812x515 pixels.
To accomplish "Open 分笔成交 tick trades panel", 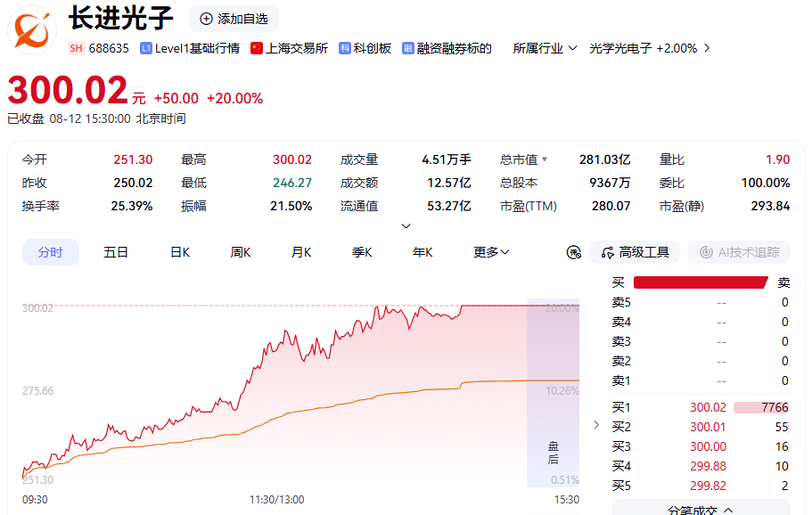I will pyautogui.click(x=701, y=508).
